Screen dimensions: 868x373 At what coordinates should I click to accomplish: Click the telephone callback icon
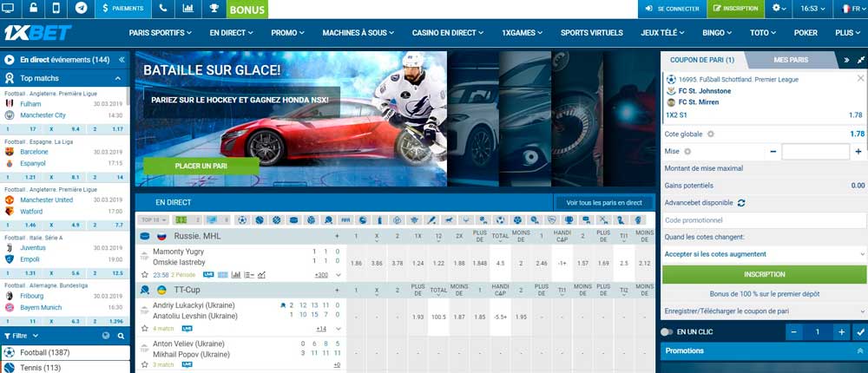pos(163,9)
